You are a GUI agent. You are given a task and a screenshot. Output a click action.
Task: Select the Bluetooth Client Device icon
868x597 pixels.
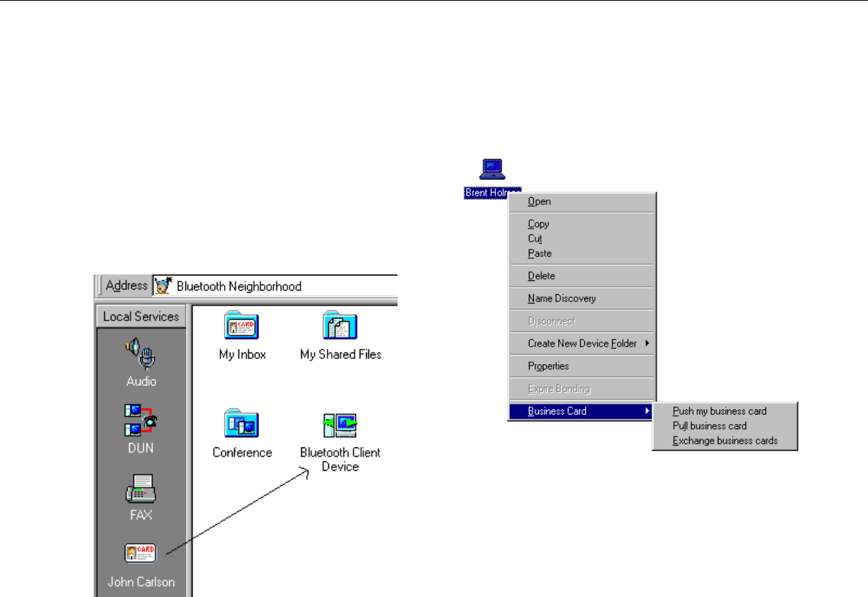340,425
